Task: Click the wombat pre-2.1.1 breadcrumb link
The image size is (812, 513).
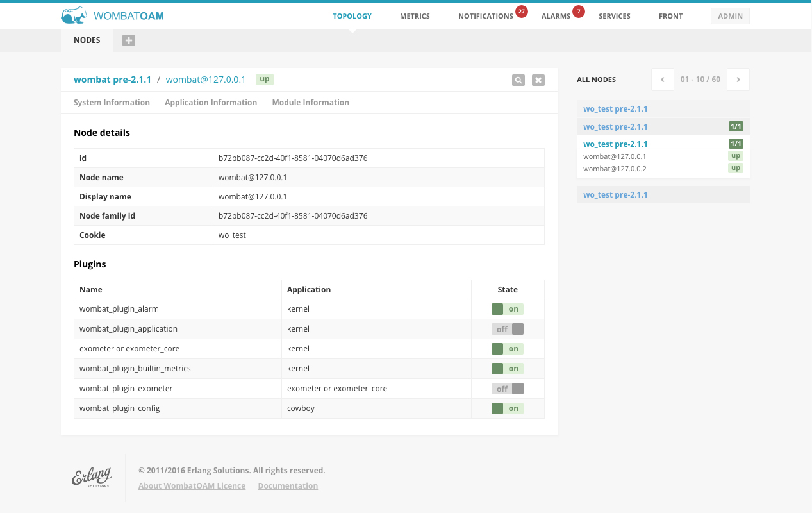Action: (112, 80)
